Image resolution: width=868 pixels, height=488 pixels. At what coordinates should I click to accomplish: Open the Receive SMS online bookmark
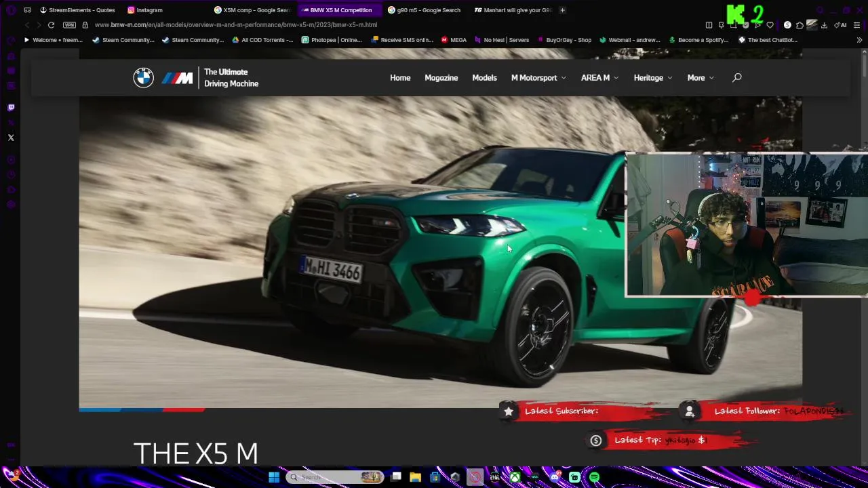coord(402,40)
